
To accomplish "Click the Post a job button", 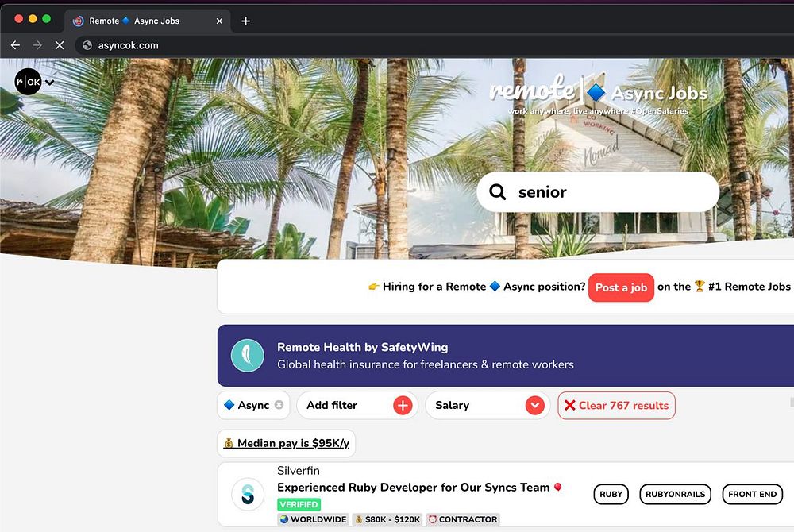I will tap(621, 287).
